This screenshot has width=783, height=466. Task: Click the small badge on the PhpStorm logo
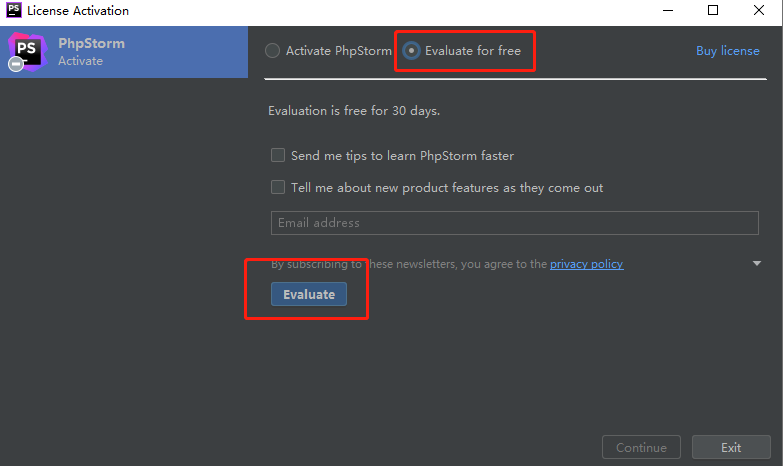pyautogui.click(x=15, y=65)
